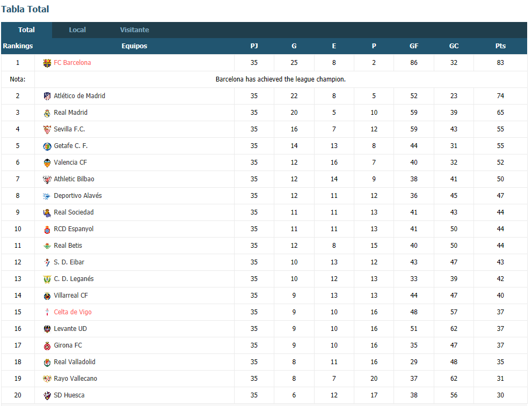Image resolution: width=532 pixels, height=406 pixels.
Task: Click the PJ column header
Action: tap(254, 46)
